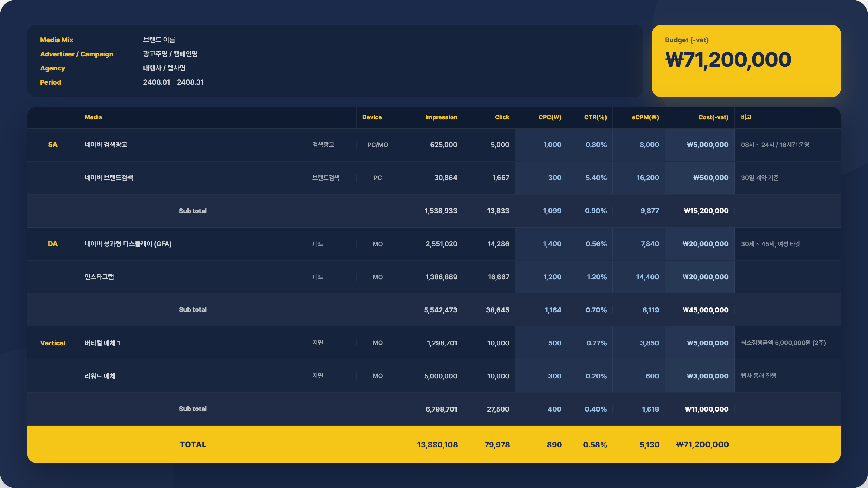Screen dimensions: 868x488
Task: Select the Impression column header
Action: (x=441, y=117)
